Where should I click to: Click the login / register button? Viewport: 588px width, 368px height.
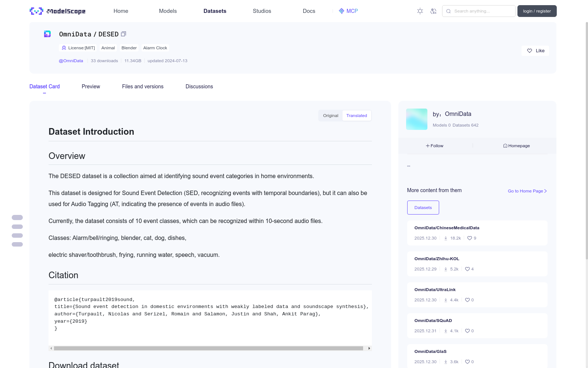537,11
